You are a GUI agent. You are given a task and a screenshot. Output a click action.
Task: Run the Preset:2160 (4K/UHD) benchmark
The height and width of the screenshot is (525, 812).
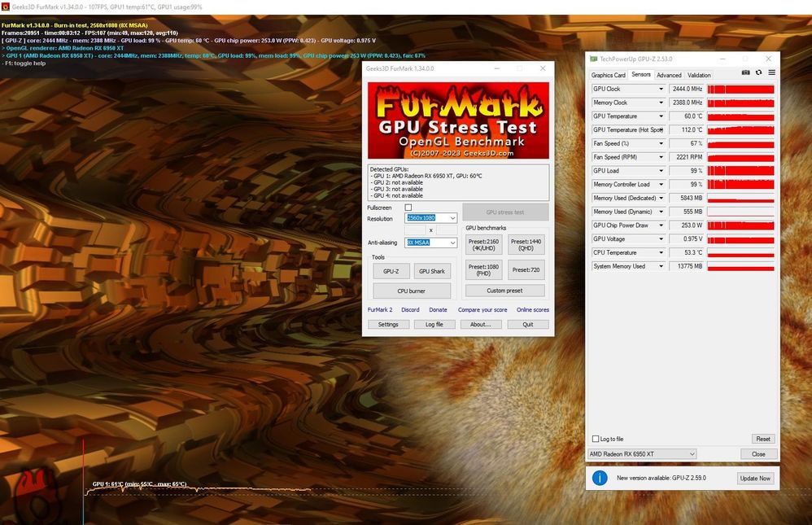click(483, 245)
